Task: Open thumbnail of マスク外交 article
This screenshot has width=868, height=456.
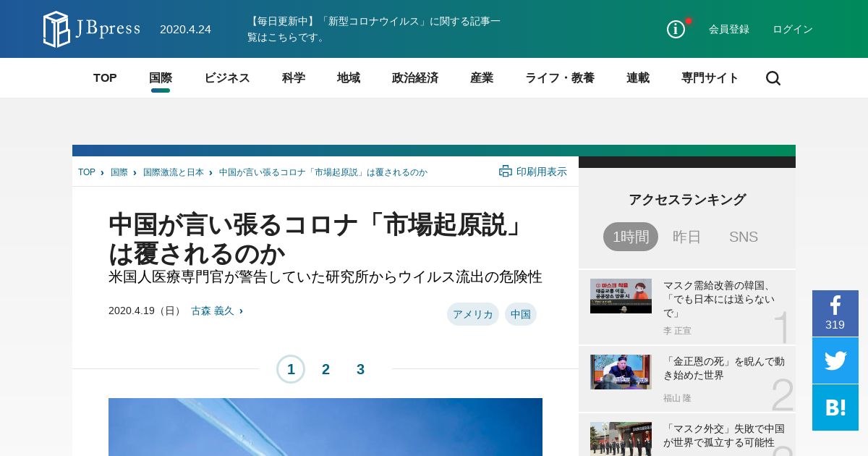Action: (621, 439)
